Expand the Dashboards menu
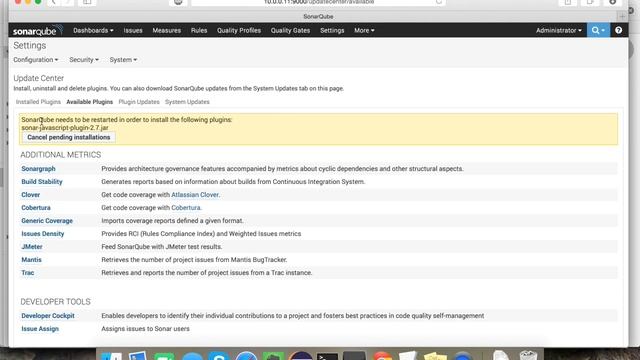 pyautogui.click(x=93, y=30)
